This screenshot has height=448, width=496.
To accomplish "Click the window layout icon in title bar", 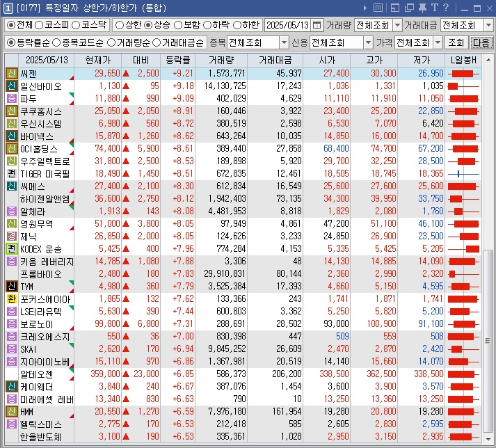I will (x=394, y=8).
